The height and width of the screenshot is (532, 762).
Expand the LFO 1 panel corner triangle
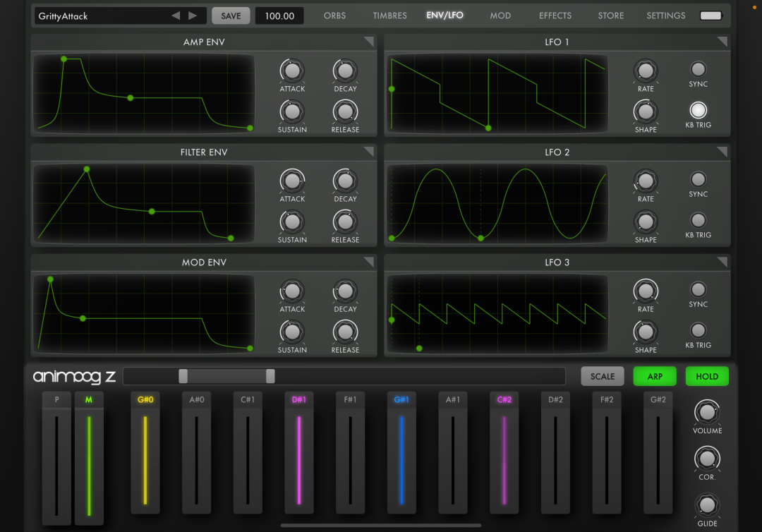click(x=722, y=42)
